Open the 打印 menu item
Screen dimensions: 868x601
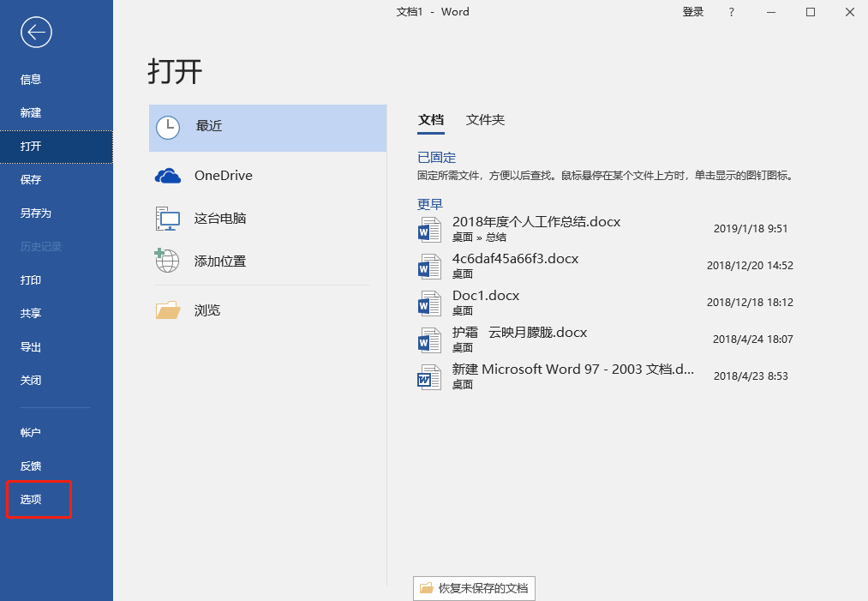coord(31,279)
